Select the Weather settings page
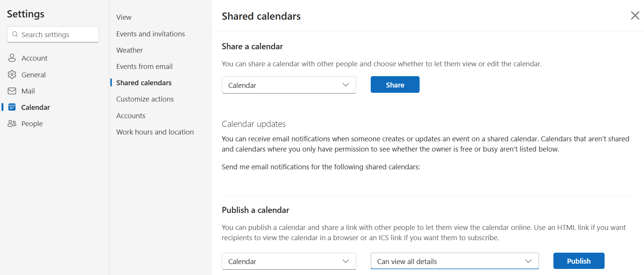This screenshot has width=644, height=275. coord(130,50)
